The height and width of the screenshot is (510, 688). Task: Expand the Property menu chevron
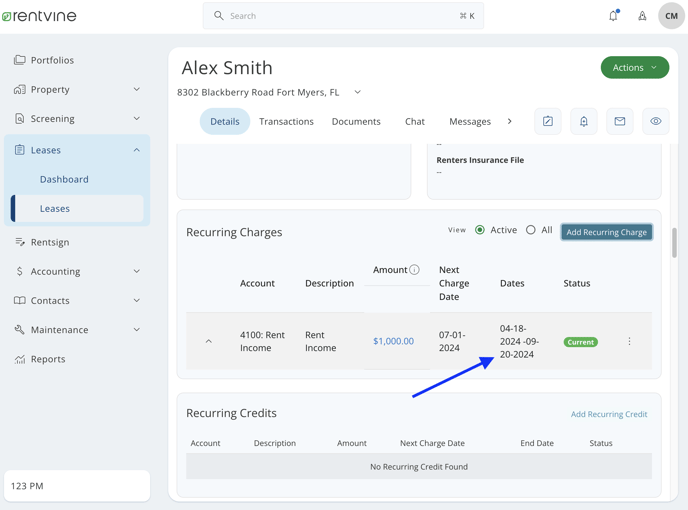click(x=137, y=90)
